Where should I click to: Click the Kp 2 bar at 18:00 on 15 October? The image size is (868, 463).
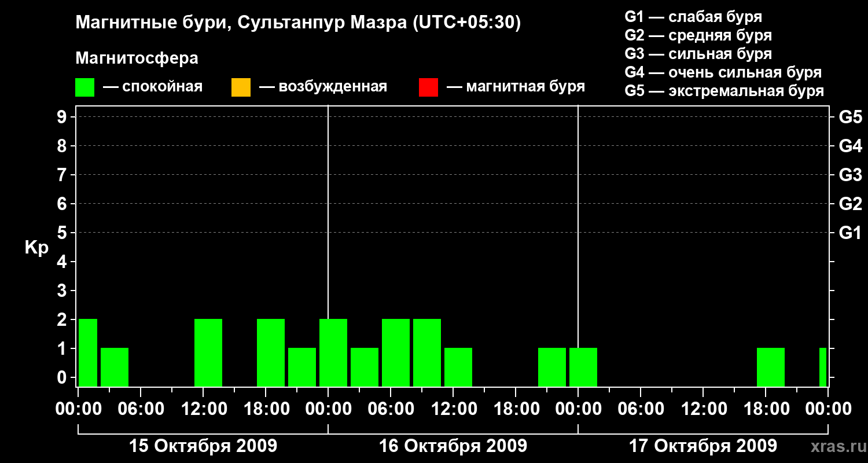[271, 352]
